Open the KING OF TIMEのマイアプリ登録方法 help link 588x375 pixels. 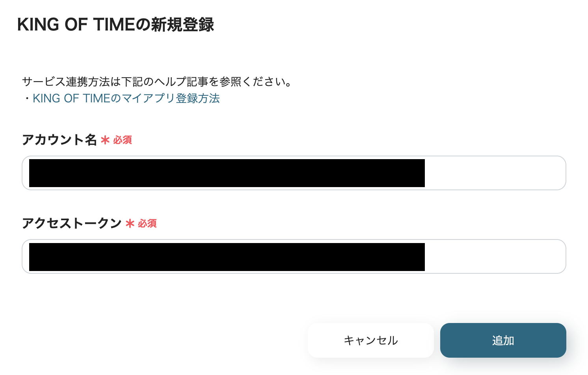(126, 98)
